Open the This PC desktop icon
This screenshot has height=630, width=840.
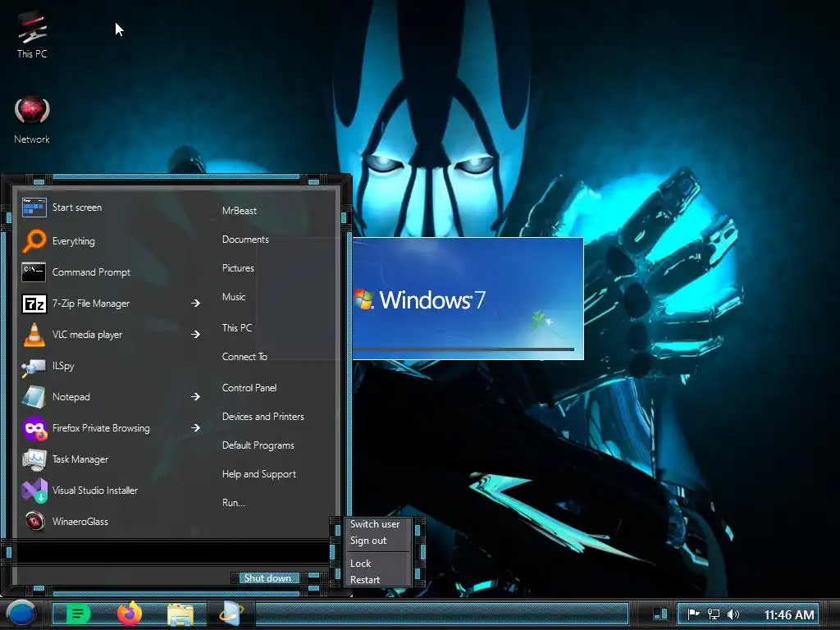pos(32,34)
